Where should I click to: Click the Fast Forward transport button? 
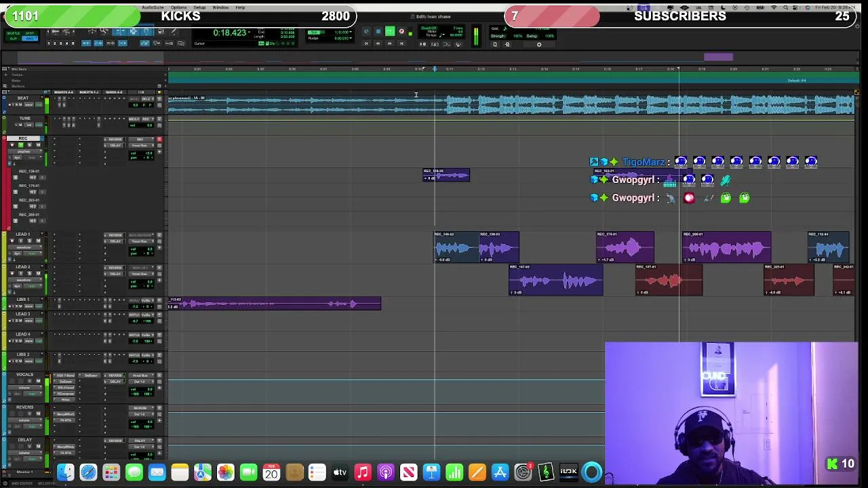[x=389, y=43]
